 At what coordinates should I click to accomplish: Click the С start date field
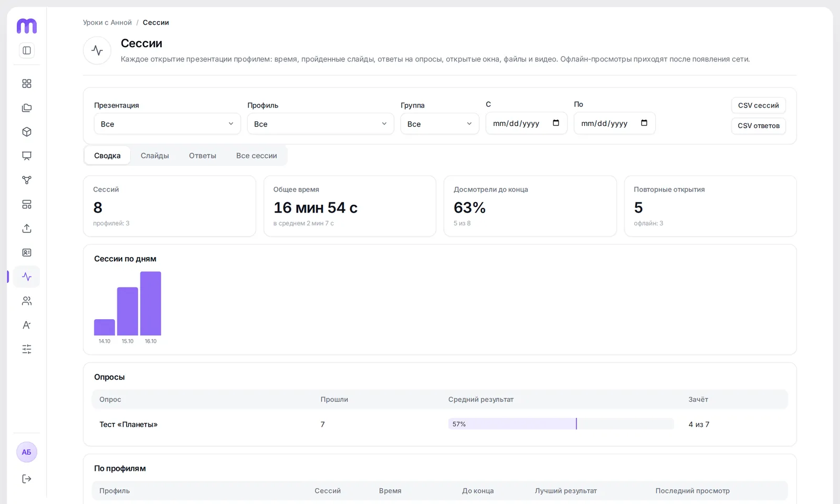coord(527,123)
